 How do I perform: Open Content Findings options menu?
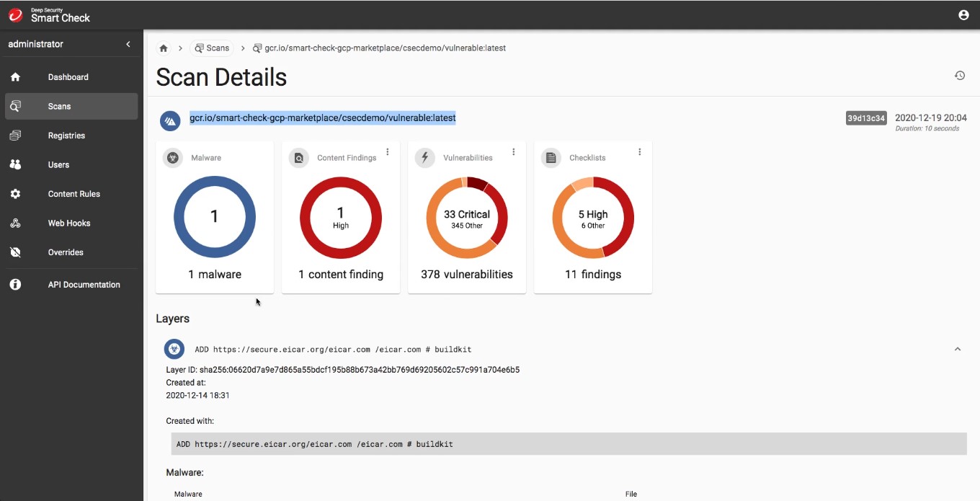tap(388, 152)
